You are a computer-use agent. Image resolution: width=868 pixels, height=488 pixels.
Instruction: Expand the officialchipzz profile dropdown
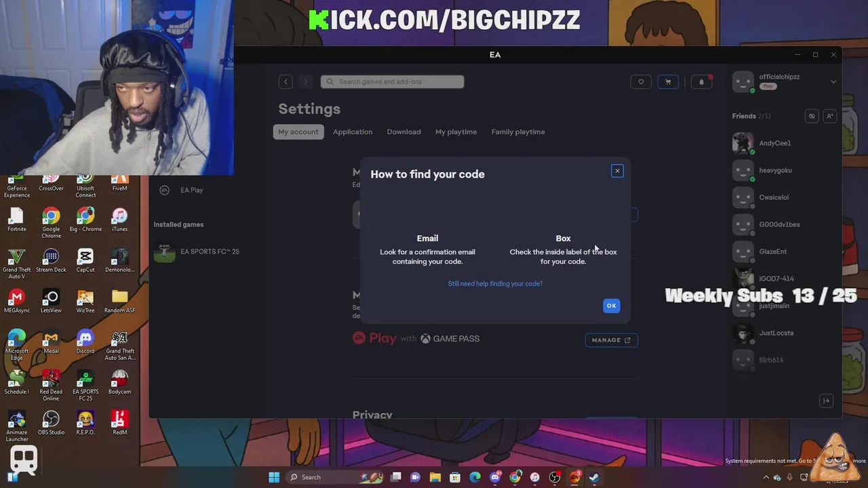(833, 82)
